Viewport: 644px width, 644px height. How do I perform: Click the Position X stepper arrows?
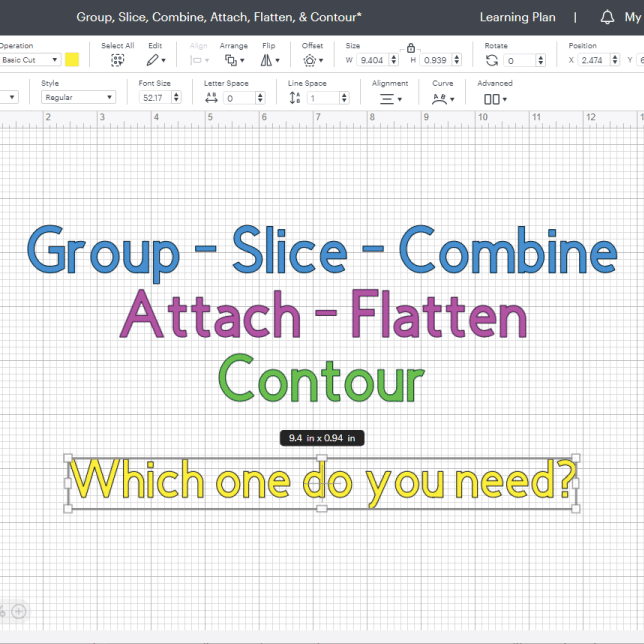pos(615,60)
